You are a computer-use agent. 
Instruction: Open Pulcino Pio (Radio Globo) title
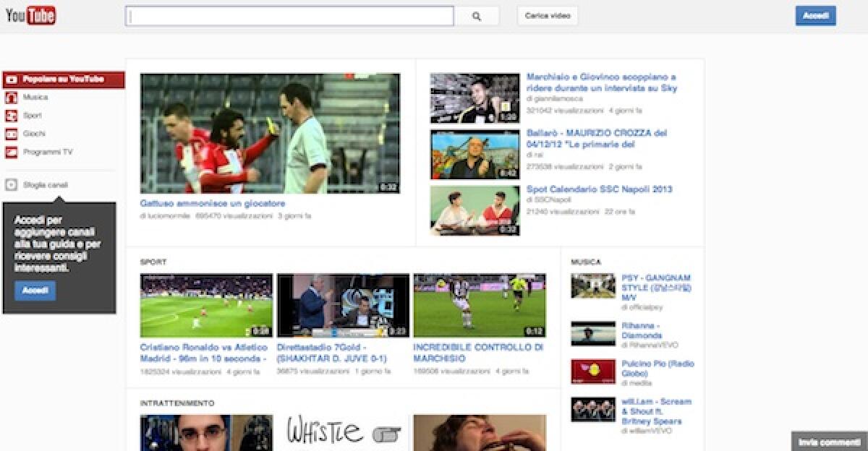click(x=658, y=369)
